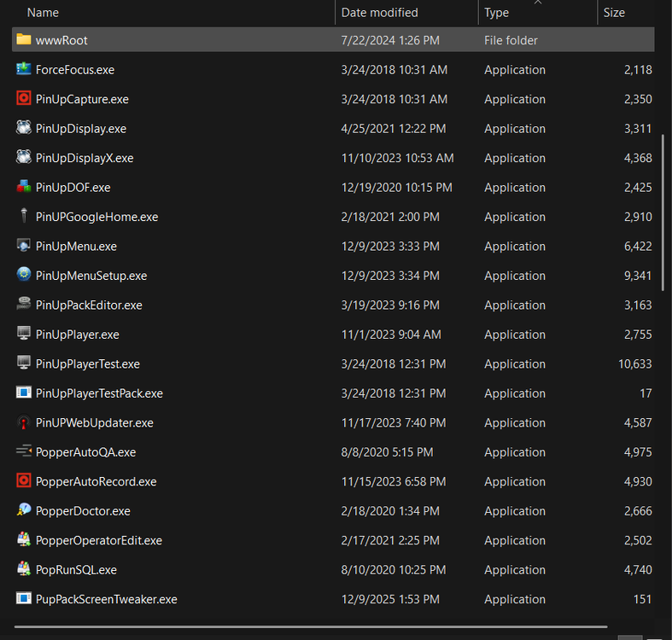Select the PinUpDisplay.exe file name
Image resolution: width=672 pixels, height=640 pixels.
(x=81, y=129)
